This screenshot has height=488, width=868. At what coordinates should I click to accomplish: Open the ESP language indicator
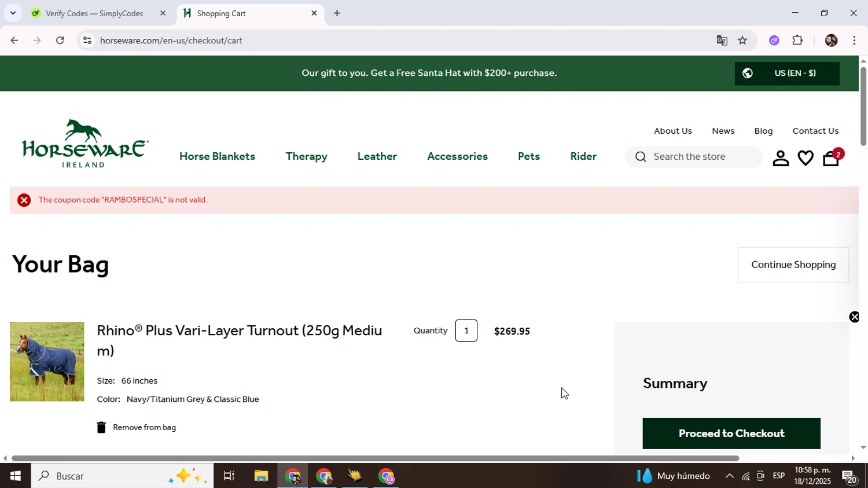pyautogui.click(x=779, y=476)
